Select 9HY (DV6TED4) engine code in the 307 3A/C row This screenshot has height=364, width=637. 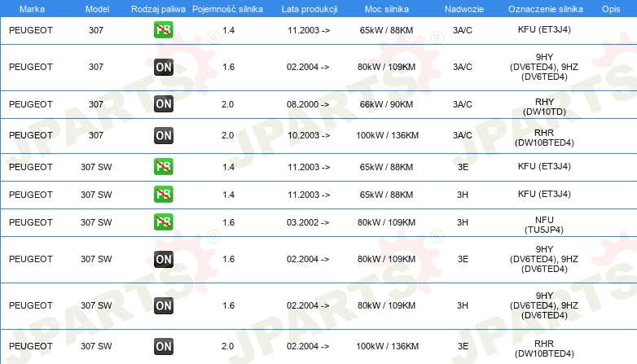click(544, 67)
